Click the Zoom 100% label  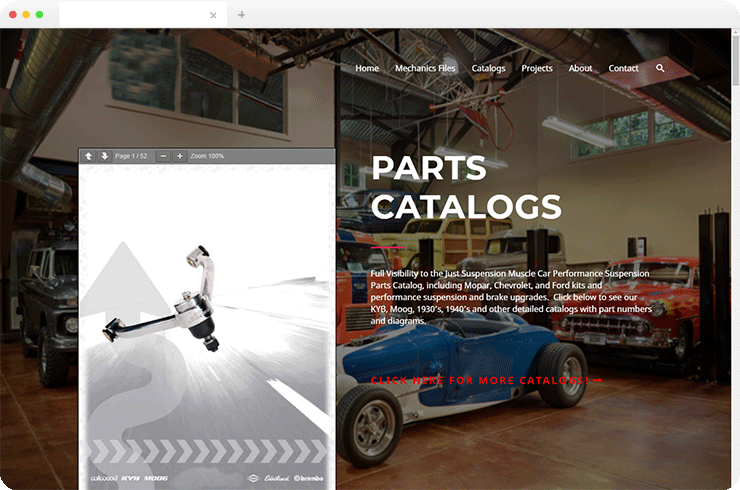pyautogui.click(x=207, y=156)
